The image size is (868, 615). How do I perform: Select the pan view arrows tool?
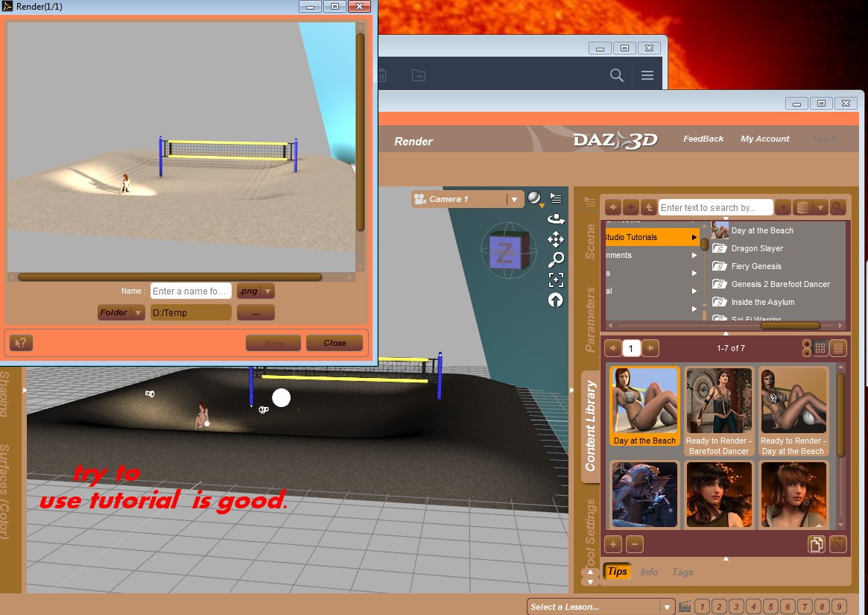[x=555, y=239]
